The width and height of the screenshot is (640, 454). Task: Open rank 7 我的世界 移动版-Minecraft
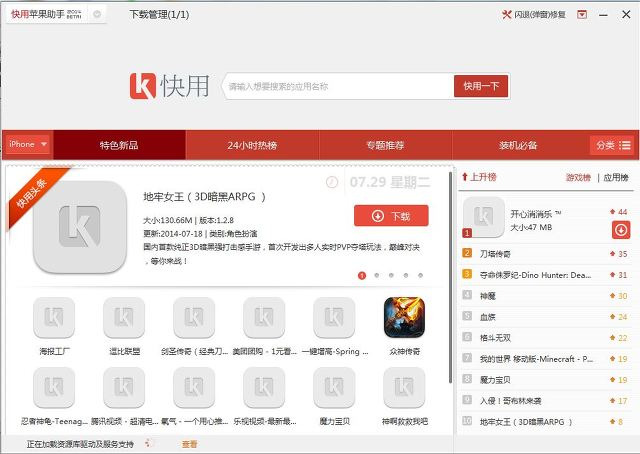(x=546, y=359)
